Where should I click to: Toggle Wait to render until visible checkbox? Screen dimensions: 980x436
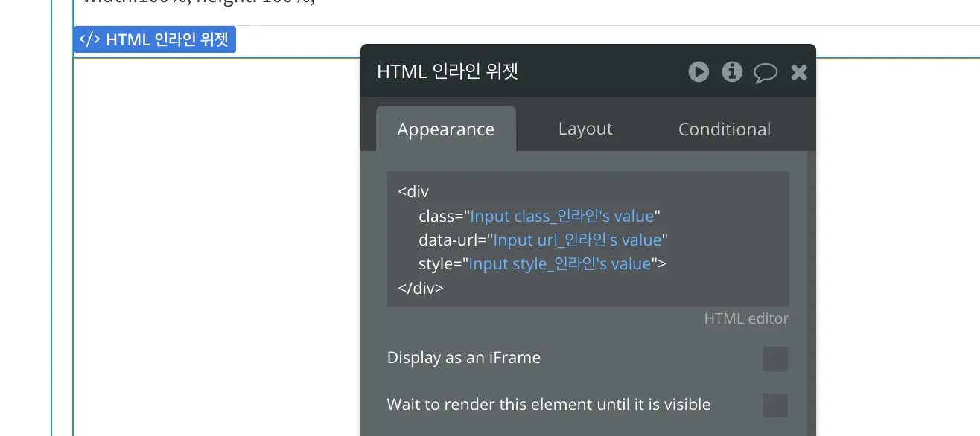(x=775, y=405)
